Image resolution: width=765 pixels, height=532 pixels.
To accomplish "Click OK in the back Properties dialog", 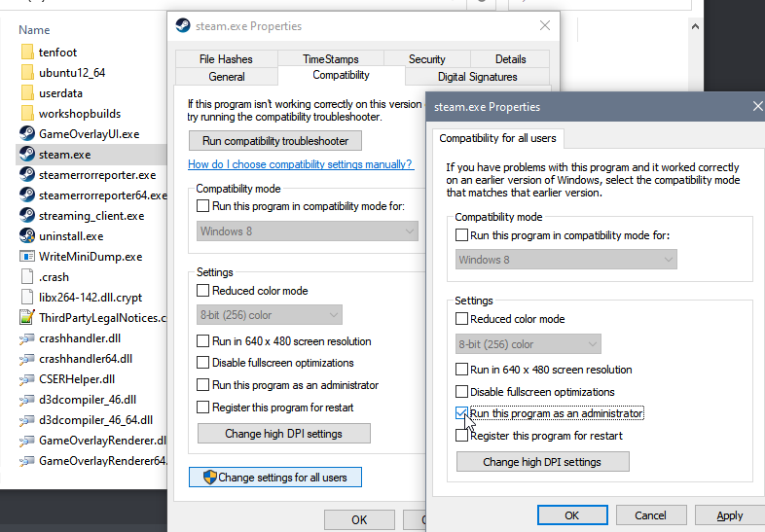I will (359, 520).
